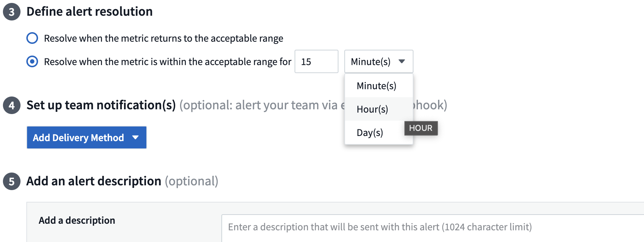Click the Define alert resolution heading
The height and width of the screenshot is (242, 644).
point(90,12)
